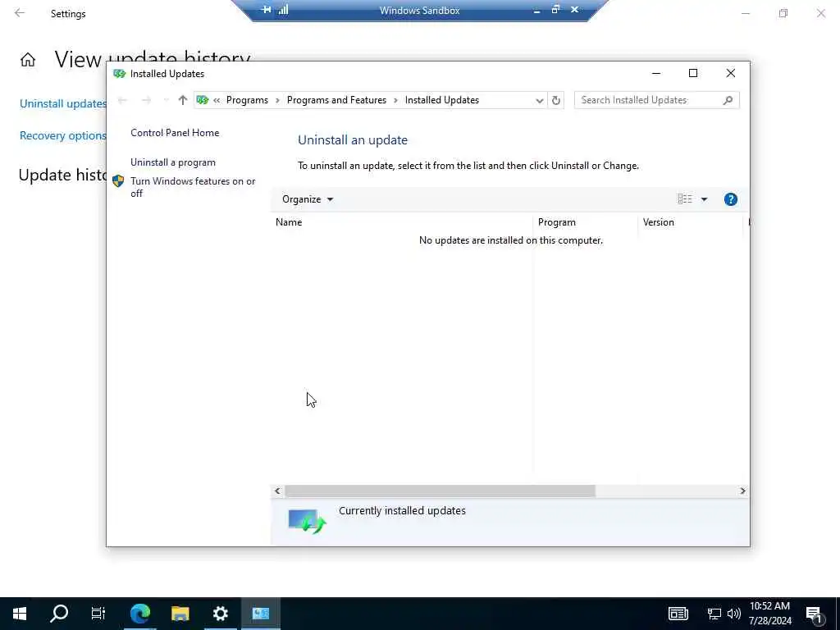Expand the Organize dropdown
Viewport: 840px width, 630px height.
click(x=308, y=199)
